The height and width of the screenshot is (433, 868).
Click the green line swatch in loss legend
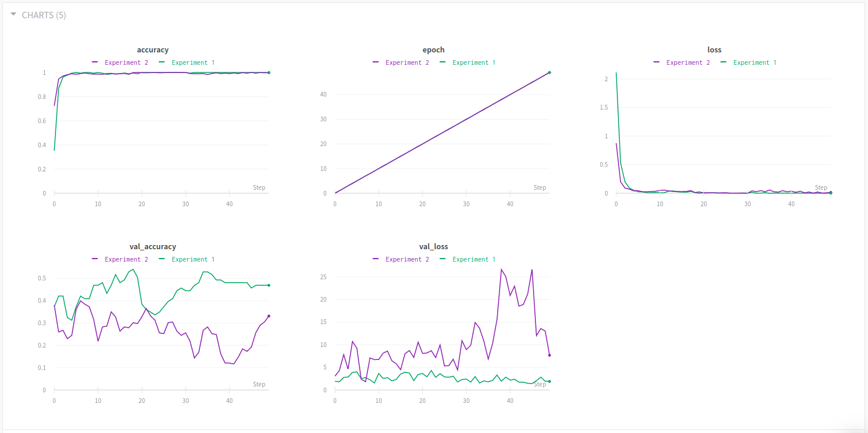(724, 62)
